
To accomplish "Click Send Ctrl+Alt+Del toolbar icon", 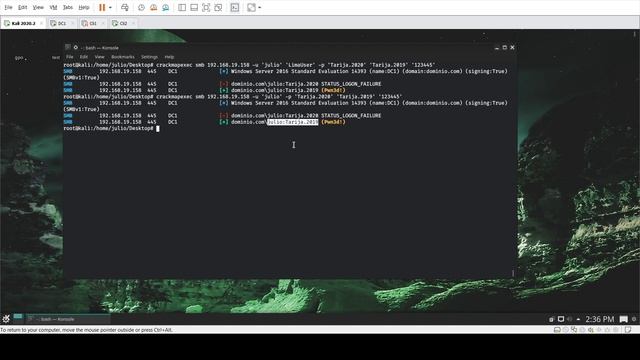I will click(x=125, y=7).
